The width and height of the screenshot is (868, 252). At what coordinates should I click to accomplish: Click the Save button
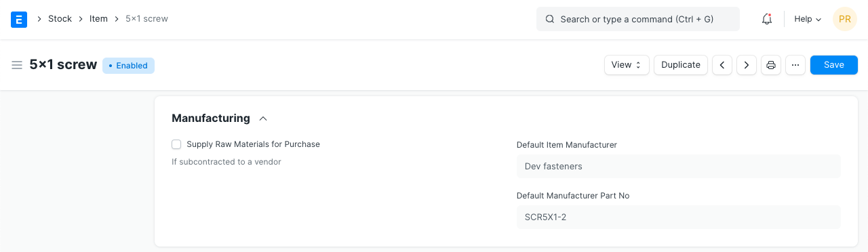coord(834,65)
